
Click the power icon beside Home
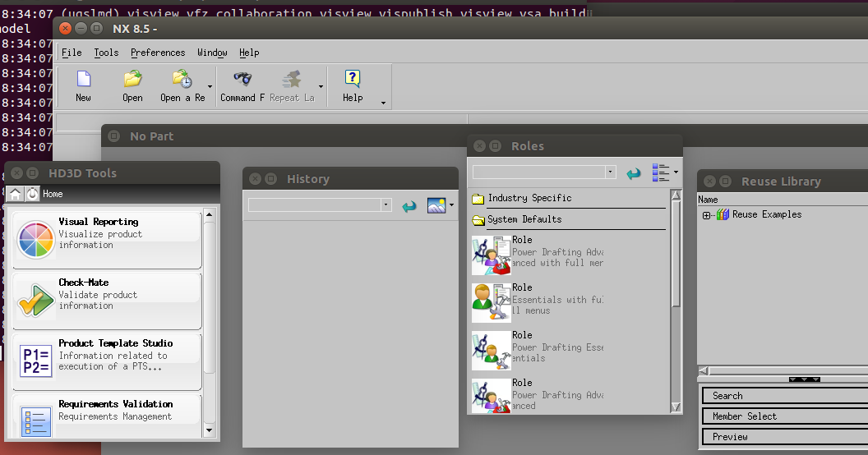coord(33,194)
